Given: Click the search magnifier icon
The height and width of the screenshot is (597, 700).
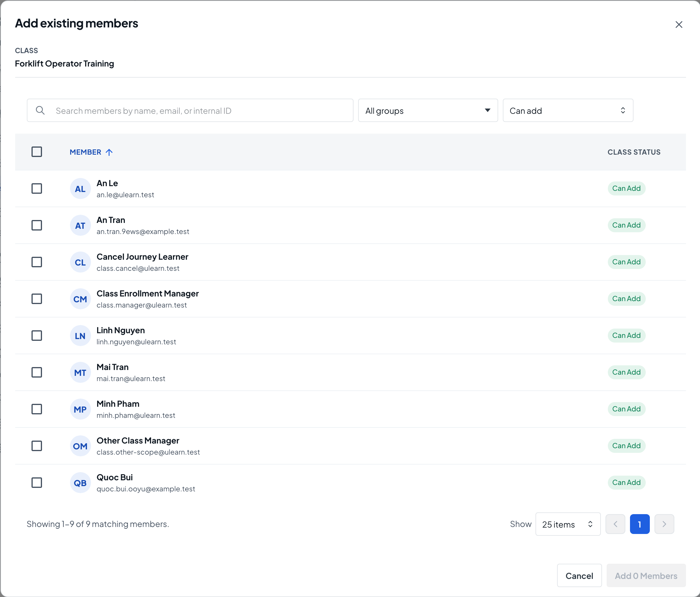Looking at the screenshot, I should pyautogui.click(x=40, y=111).
